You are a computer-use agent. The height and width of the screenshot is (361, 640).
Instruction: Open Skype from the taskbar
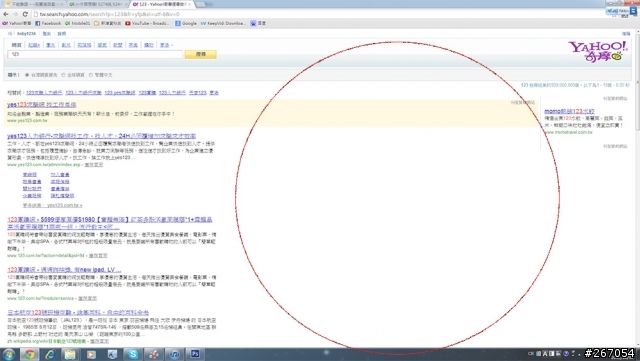point(133,354)
